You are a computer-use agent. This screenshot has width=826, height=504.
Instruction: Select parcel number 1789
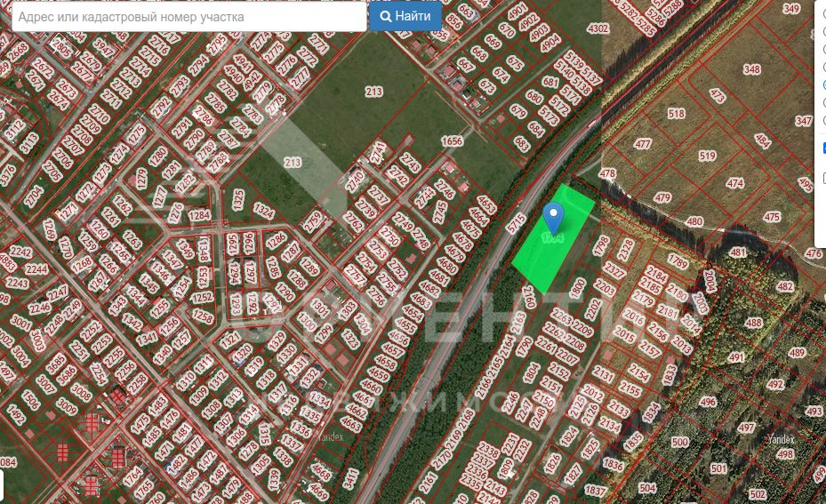[678, 261]
